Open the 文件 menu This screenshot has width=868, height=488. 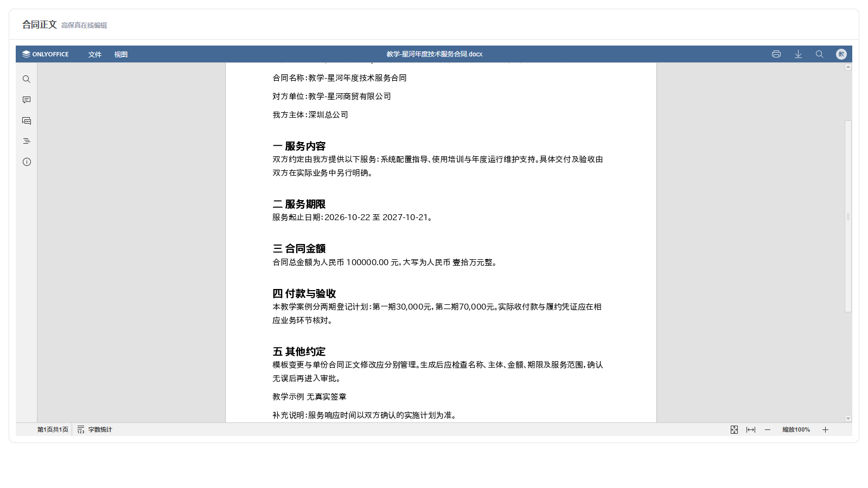point(95,54)
